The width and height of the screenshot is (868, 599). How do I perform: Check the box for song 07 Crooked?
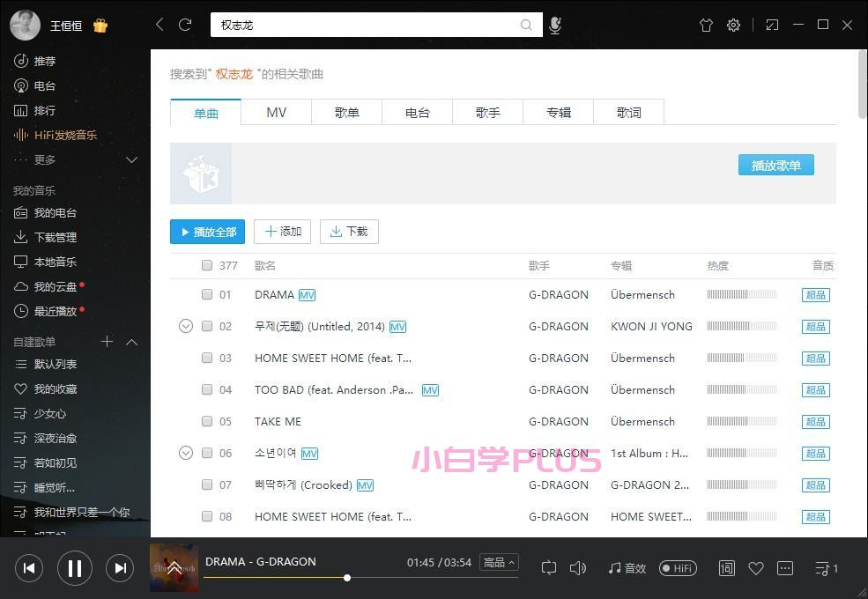pyautogui.click(x=207, y=485)
